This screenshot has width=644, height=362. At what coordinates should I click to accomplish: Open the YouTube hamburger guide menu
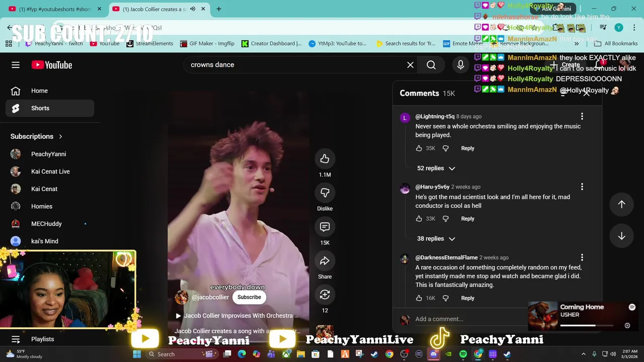16,65
